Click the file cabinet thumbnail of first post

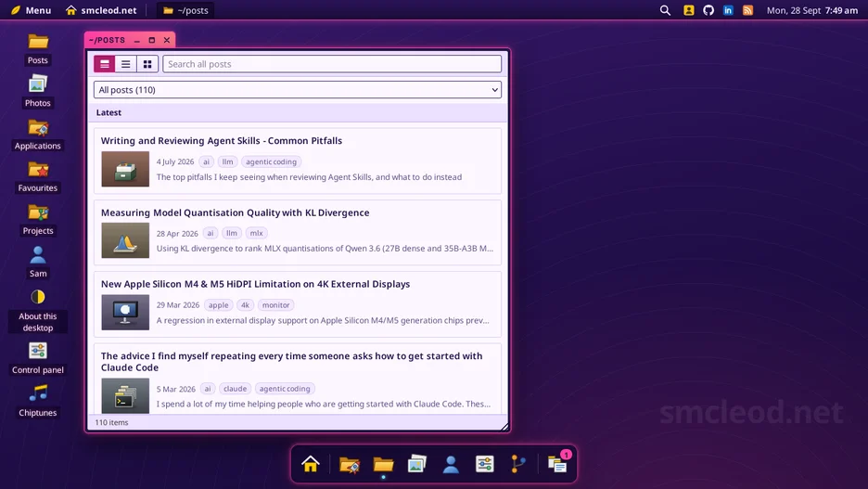point(125,169)
